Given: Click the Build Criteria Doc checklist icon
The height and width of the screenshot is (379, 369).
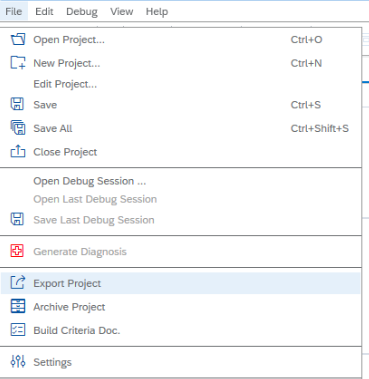Looking at the screenshot, I should [x=18, y=330].
